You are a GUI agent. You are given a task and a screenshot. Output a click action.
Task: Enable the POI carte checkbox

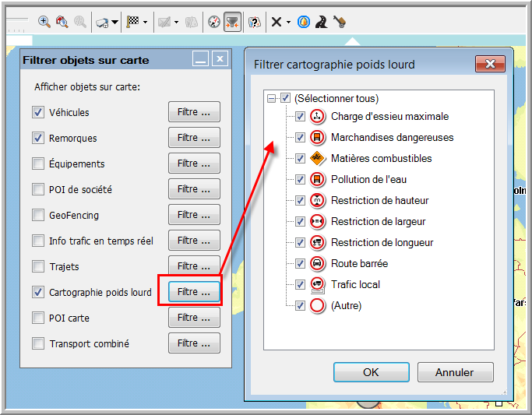(x=38, y=318)
